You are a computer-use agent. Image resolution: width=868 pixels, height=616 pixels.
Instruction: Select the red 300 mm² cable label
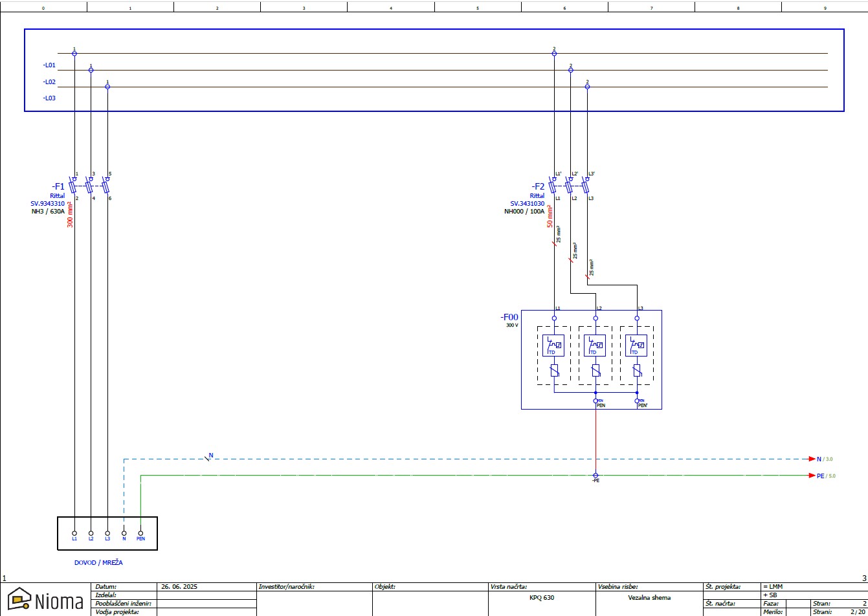pyautogui.click(x=69, y=216)
